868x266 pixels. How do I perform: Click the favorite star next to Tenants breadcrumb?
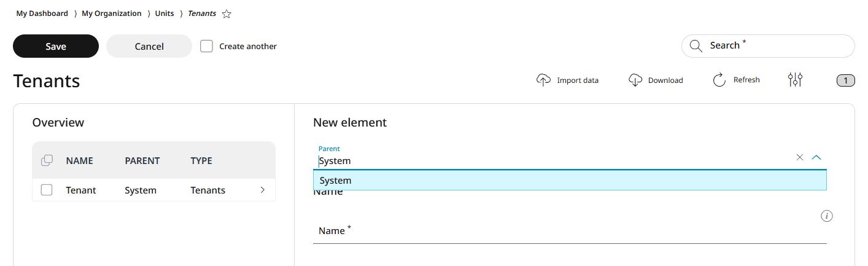(x=227, y=14)
